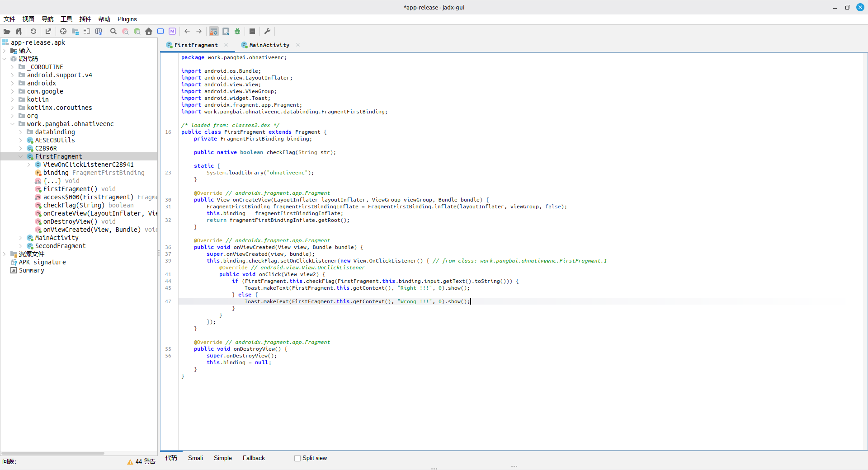868x470 pixels.
Task: Click the reload refresh toolbar icon
Action: (x=33, y=32)
